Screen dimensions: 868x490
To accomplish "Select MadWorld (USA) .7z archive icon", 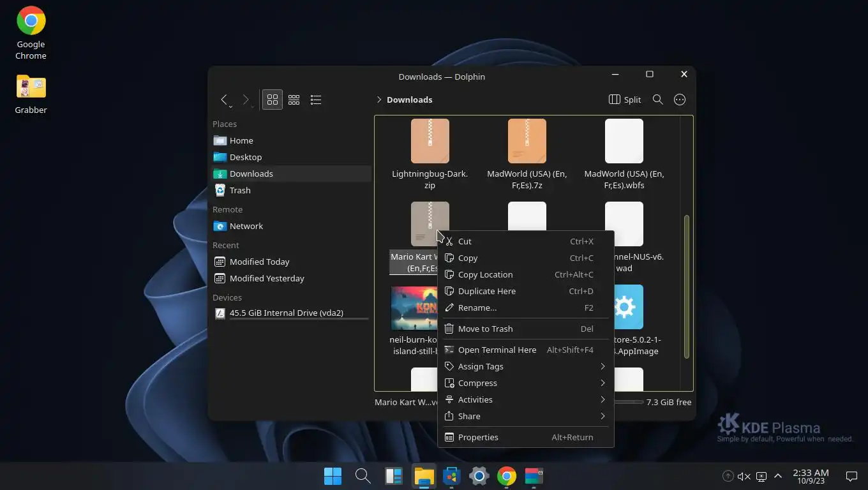I will 527,141.
